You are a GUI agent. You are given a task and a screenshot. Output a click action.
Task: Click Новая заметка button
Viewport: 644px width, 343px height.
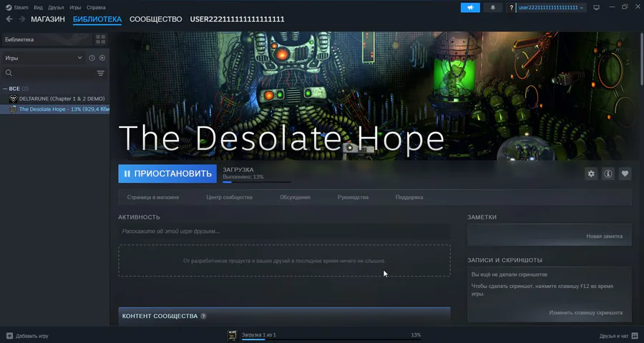[x=604, y=237]
